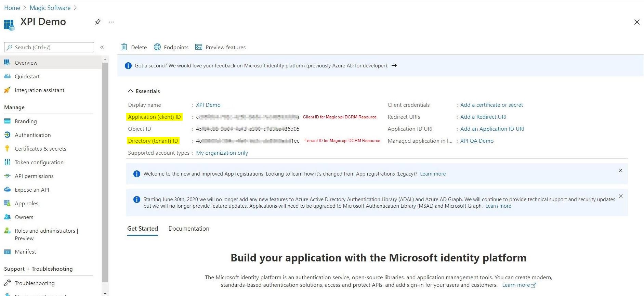644x296 pixels.
Task: Click the XPI Demo app registration icon
Action: 9,25
